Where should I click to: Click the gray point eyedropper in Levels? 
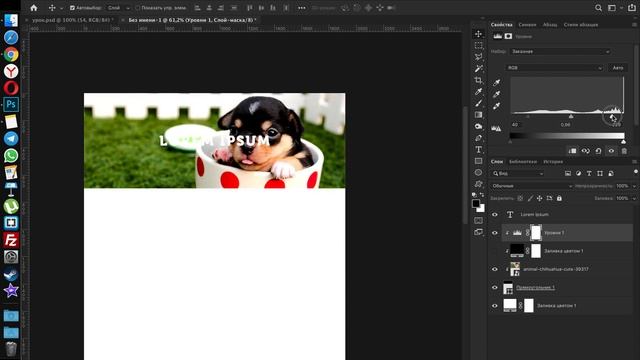click(x=496, y=94)
